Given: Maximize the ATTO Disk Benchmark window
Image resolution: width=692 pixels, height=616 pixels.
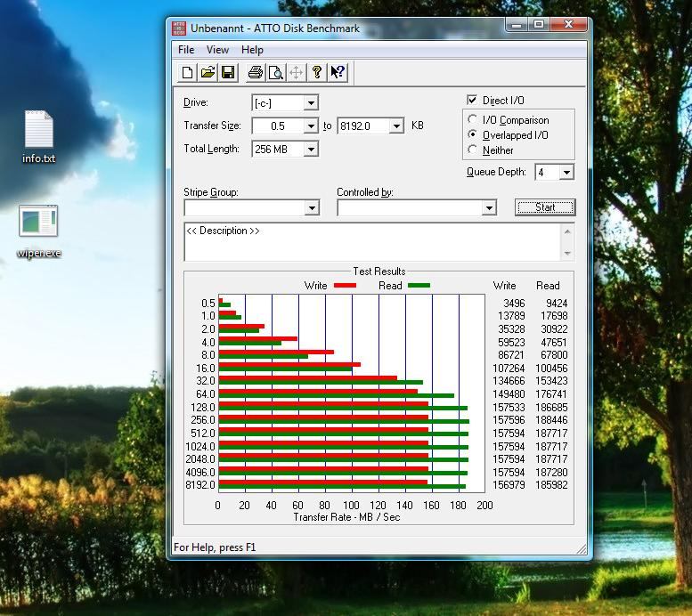Looking at the screenshot, I should (x=539, y=25).
